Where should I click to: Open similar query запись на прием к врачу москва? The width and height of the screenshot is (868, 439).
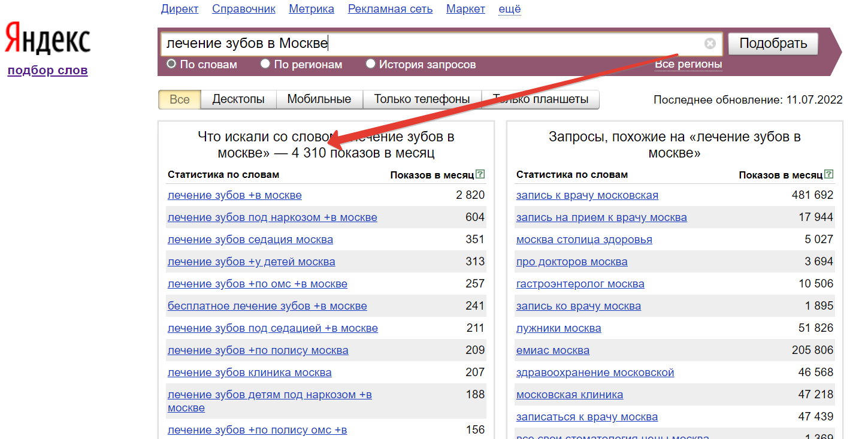tap(601, 217)
